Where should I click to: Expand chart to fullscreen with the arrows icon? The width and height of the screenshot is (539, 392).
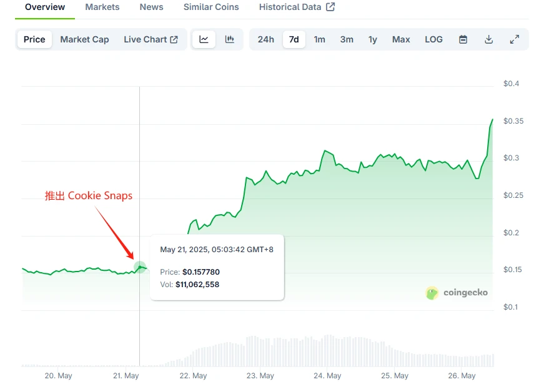[x=514, y=39]
